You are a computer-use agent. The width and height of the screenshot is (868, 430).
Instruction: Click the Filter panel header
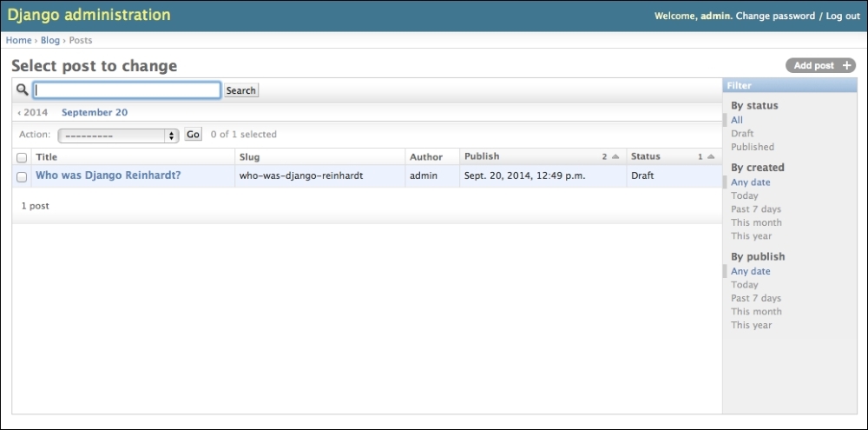point(789,85)
